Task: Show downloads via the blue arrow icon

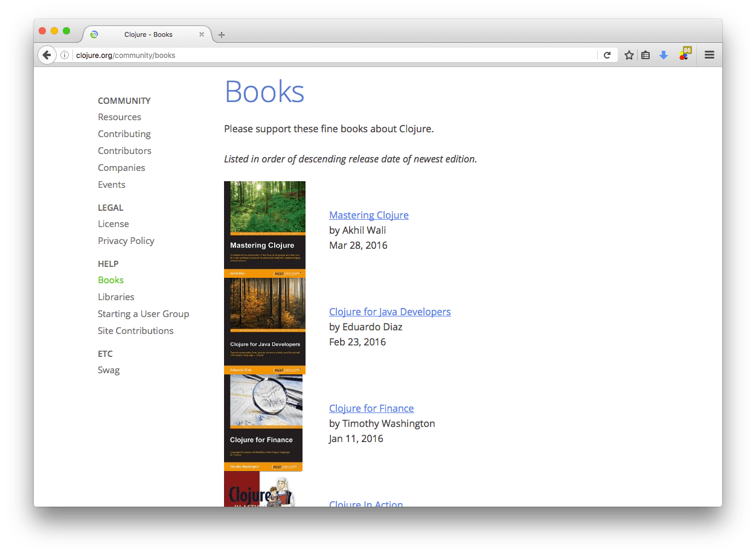Action: click(x=664, y=55)
